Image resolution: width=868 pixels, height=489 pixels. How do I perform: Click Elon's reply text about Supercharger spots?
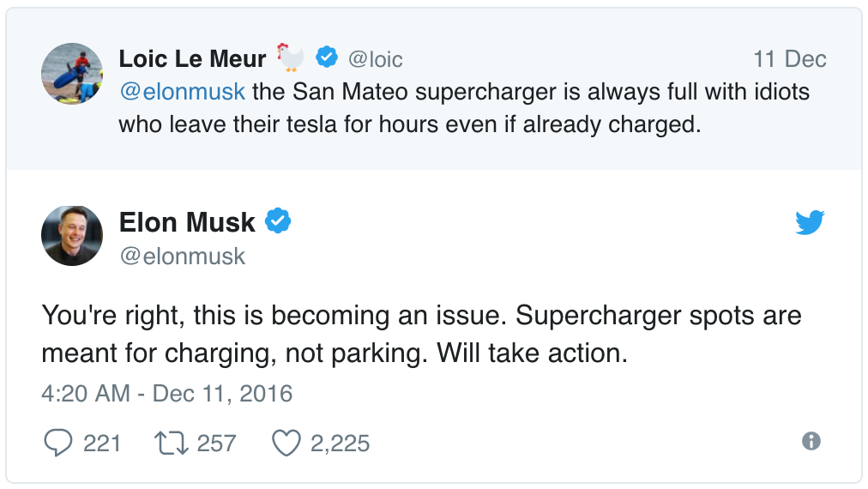pos(421,334)
